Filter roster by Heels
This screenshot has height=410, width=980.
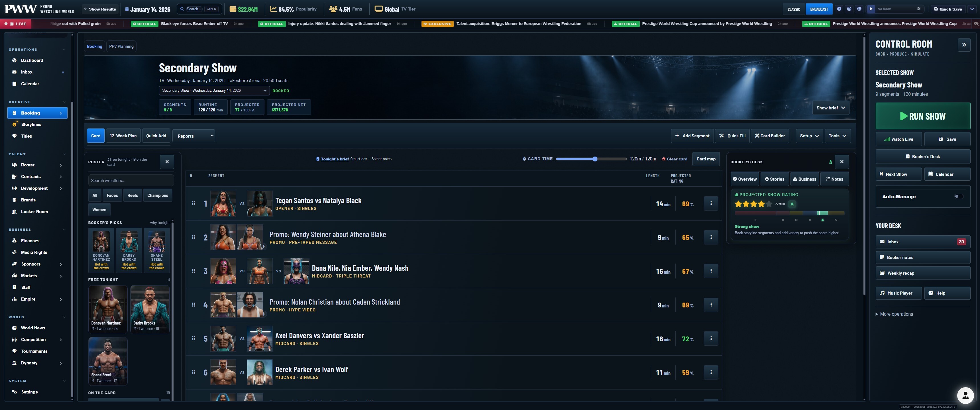[x=133, y=195]
